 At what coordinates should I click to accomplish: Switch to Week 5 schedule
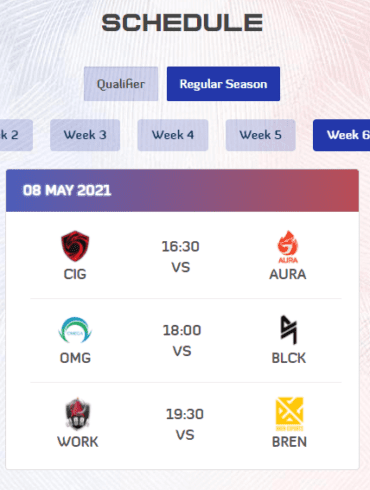click(260, 135)
